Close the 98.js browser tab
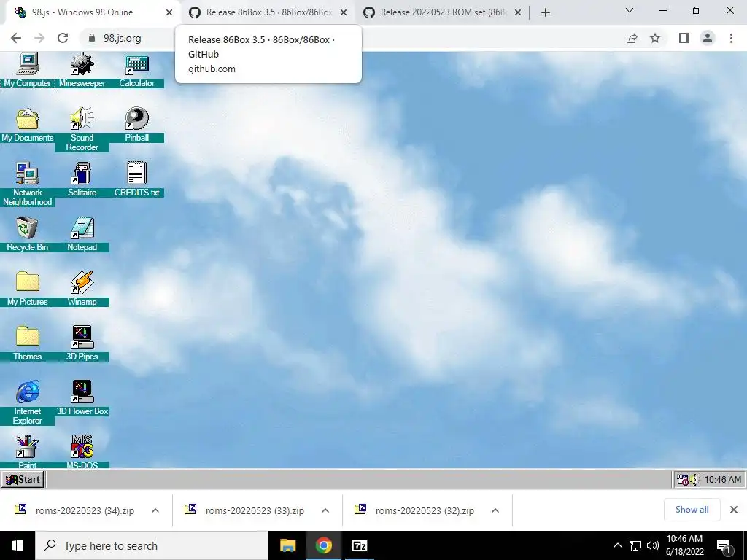Screen dimensions: 747x560 [169, 13]
